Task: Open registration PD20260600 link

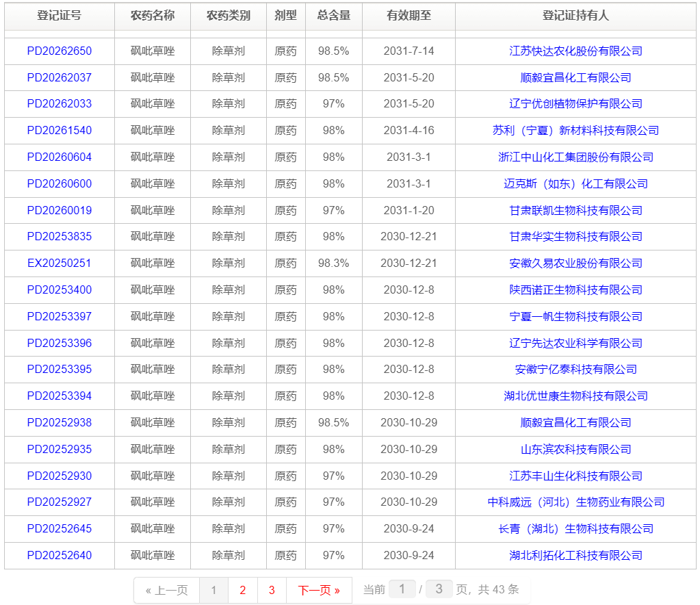Action: (x=60, y=183)
